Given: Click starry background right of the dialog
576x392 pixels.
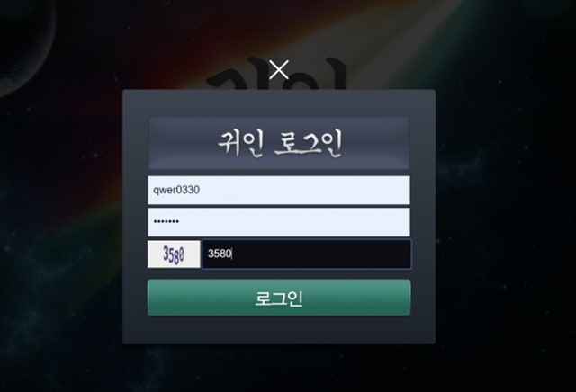Looking at the screenshot, I should click(505, 220).
